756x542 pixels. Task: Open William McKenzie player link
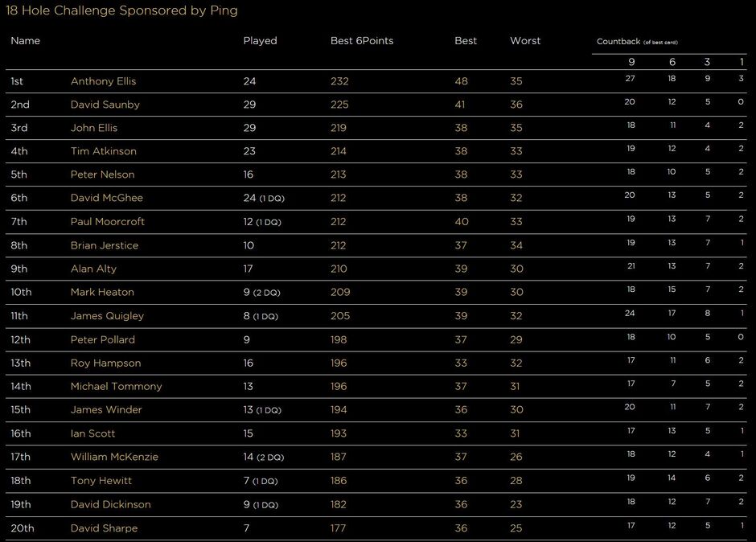114,457
